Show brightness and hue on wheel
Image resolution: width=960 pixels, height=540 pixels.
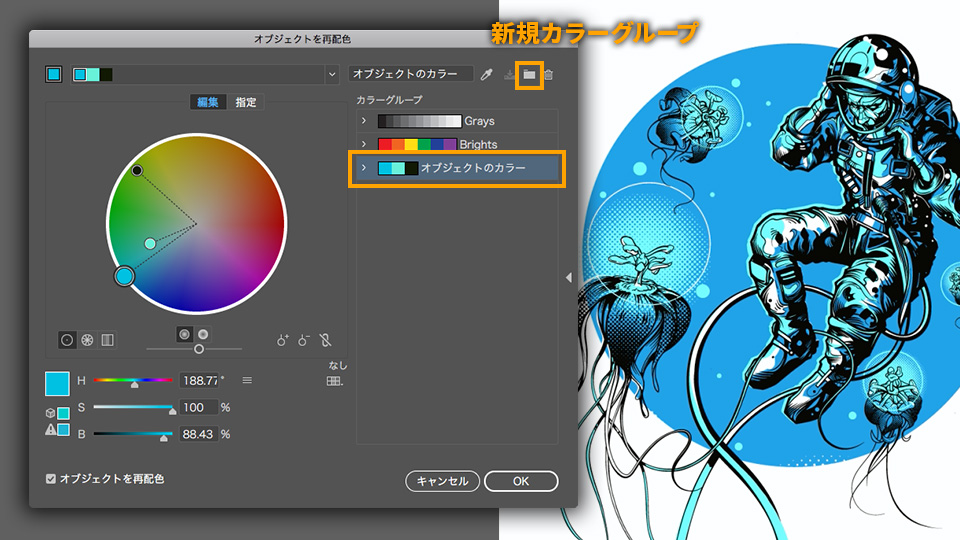pyautogui.click(x=203, y=334)
